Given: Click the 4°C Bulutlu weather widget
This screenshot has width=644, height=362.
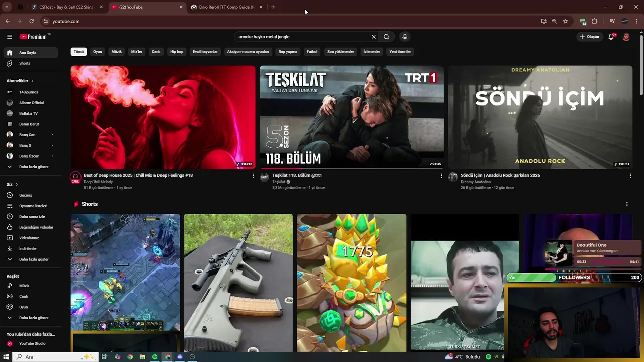Looking at the screenshot, I should click(462, 357).
